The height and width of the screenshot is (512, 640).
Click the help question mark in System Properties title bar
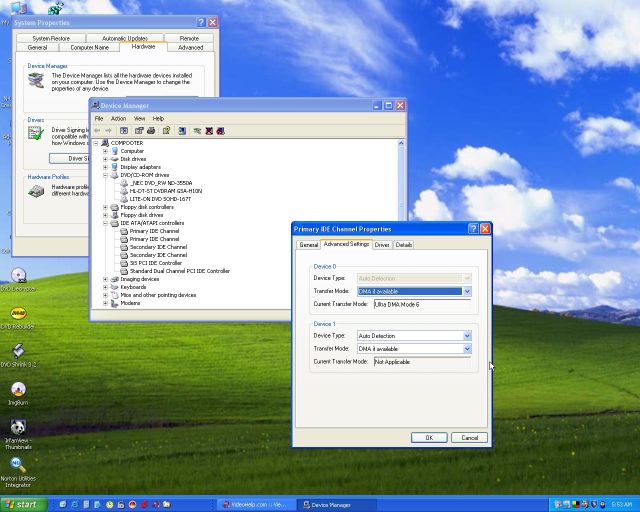(x=201, y=22)
